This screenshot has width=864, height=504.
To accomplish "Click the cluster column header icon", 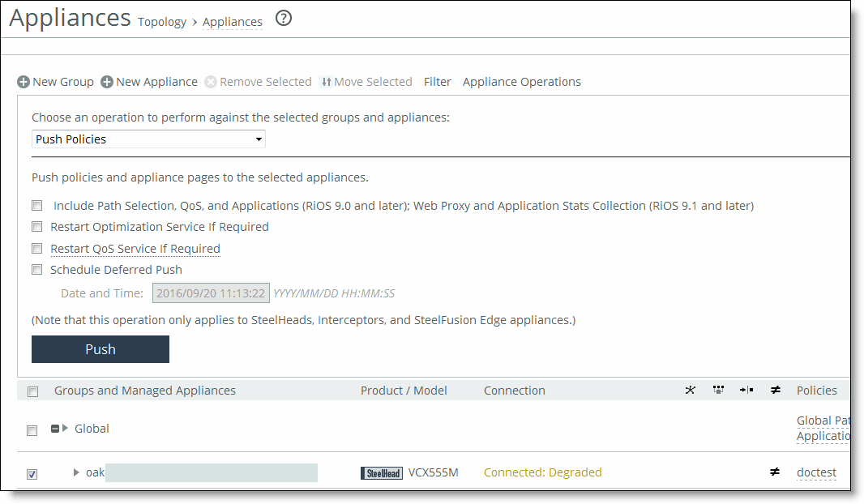I will 718,391.
